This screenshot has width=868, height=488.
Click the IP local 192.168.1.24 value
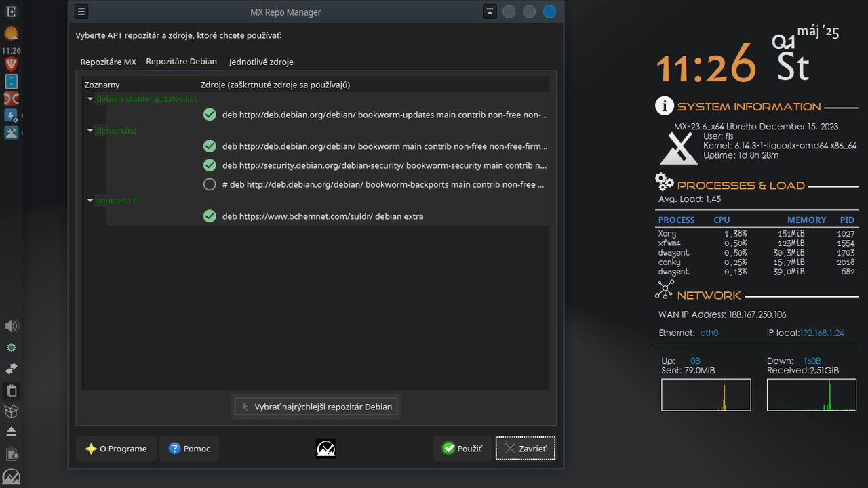(822, 333)
